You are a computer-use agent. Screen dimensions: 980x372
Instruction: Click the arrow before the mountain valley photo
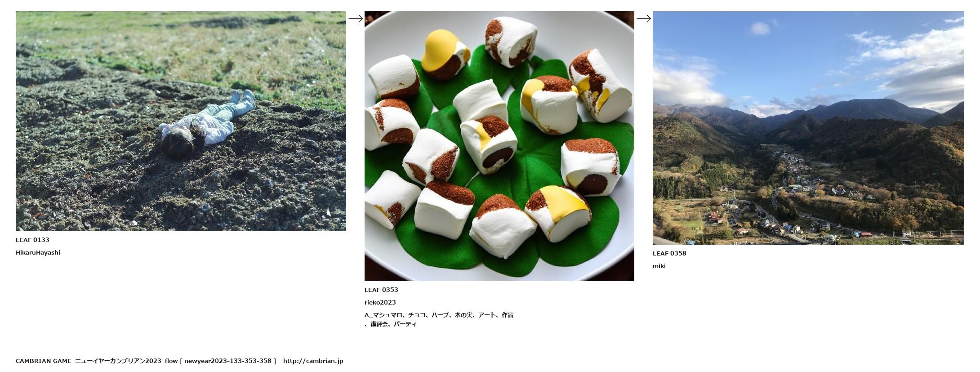pos(644,18)
